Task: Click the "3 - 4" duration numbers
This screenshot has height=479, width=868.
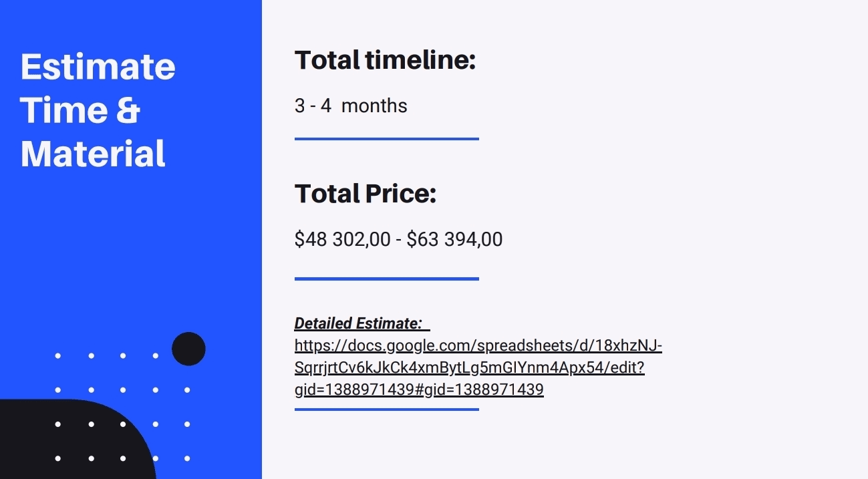Action: click(x=313, y=106)
